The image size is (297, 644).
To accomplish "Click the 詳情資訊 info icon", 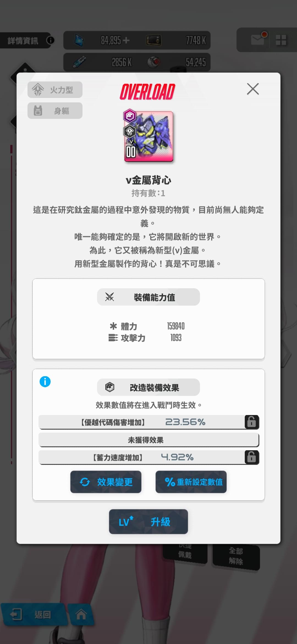I will point(50,40).
